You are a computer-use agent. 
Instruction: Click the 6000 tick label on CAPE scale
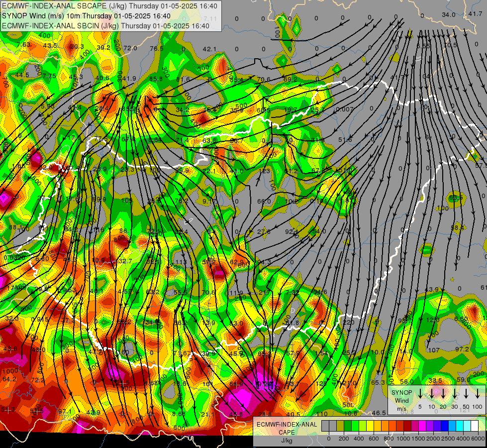coord(478,439)
